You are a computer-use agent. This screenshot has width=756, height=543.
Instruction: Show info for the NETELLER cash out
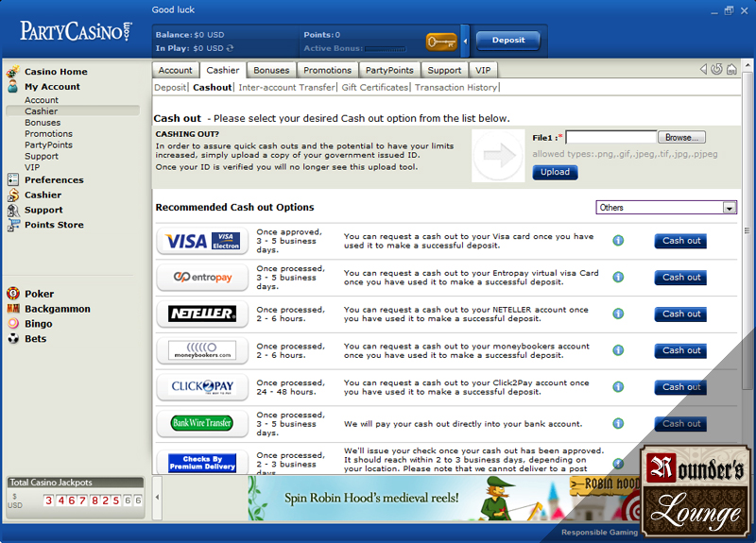click(618, 314)
